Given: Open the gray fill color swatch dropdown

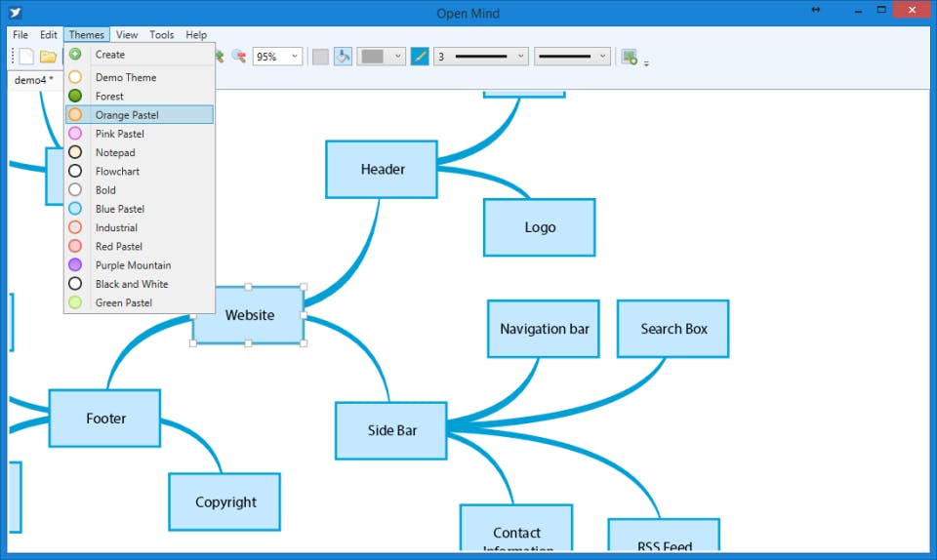Looking at the screenshot, I should pos(382,57).
